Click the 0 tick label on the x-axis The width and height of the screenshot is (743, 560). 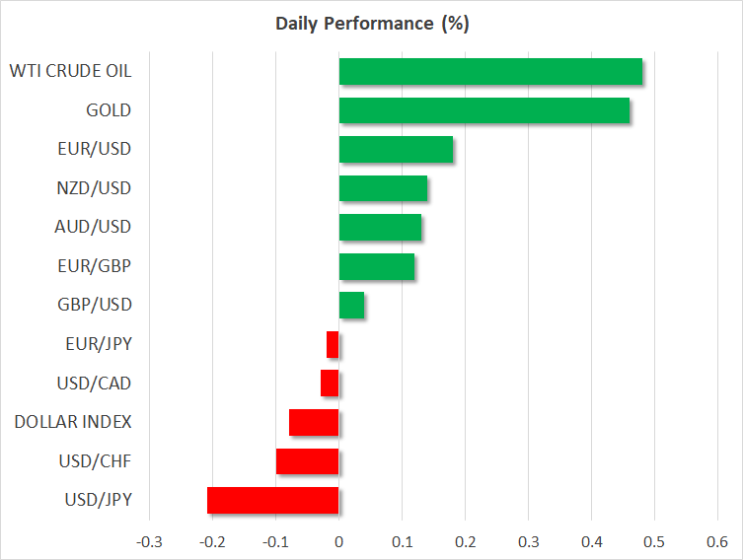coord(338,541)
